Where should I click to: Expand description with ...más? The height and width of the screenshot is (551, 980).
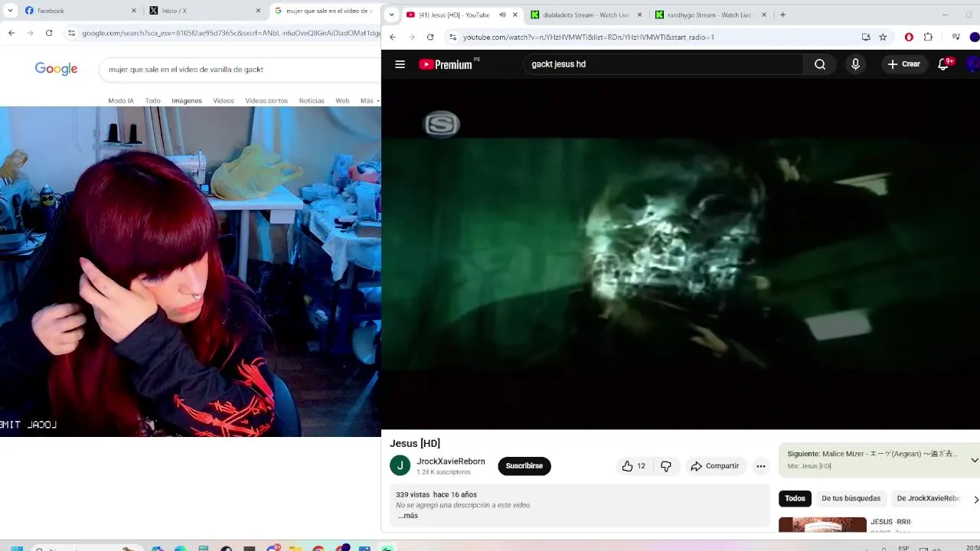(407, 516)
